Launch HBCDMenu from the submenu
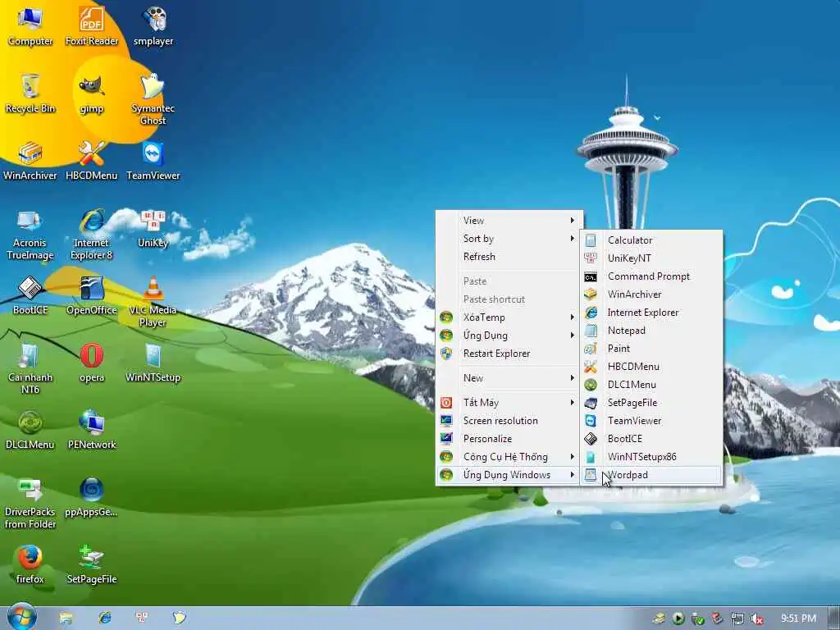 [651, 367]
